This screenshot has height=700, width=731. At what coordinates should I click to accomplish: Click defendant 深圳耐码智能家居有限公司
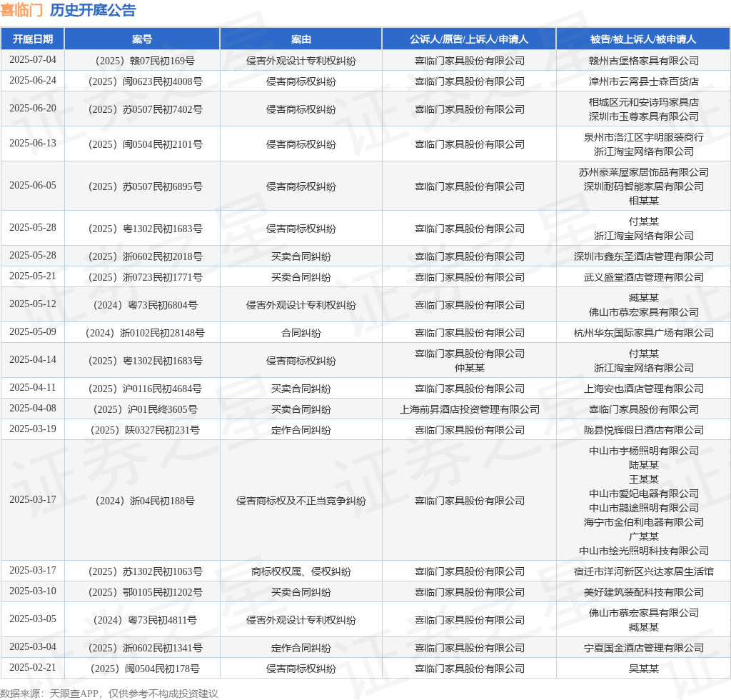point(644,186)
